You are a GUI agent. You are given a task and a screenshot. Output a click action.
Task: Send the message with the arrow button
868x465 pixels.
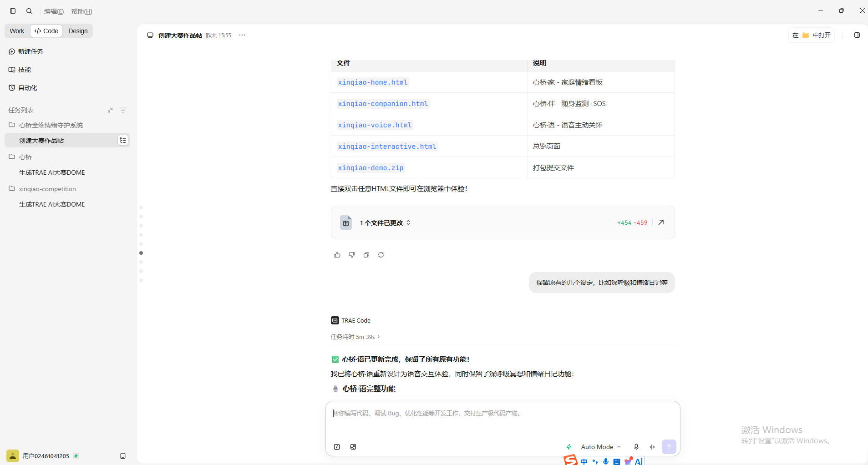coord(669,447)
